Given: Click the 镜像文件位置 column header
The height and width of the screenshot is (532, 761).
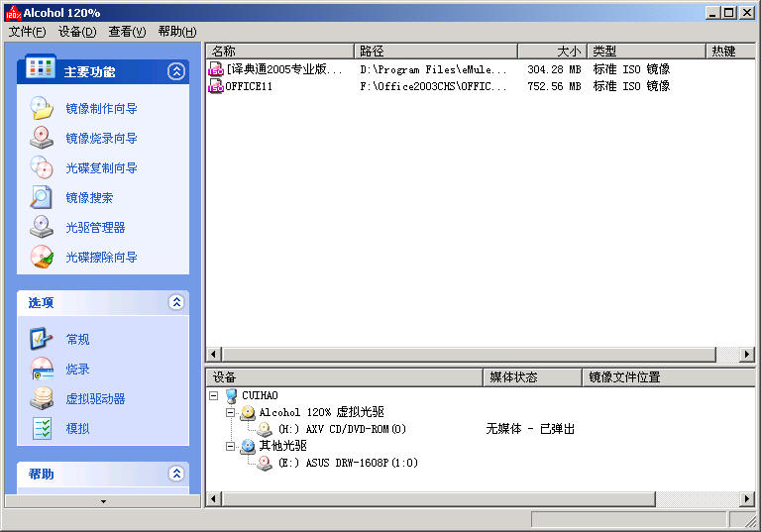Looking at the screenshot, I should pos(669,377).
